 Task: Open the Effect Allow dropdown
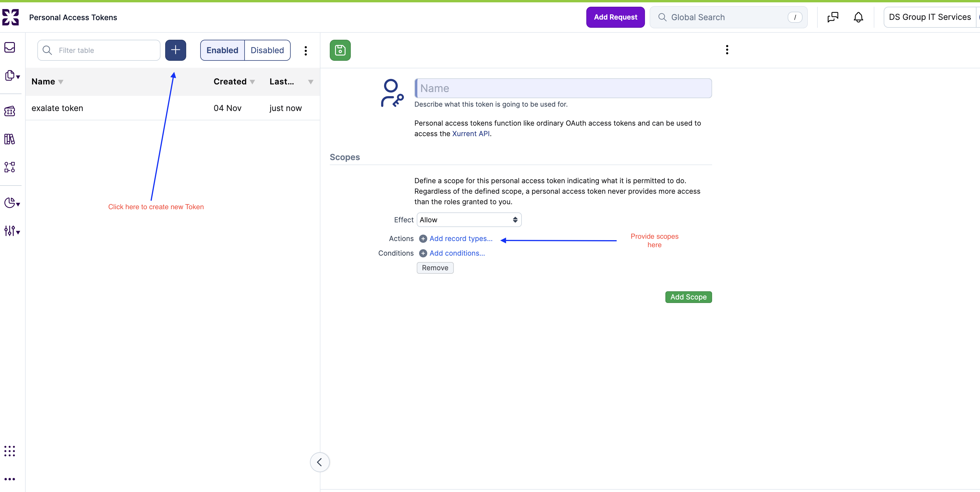click(469, 220)
